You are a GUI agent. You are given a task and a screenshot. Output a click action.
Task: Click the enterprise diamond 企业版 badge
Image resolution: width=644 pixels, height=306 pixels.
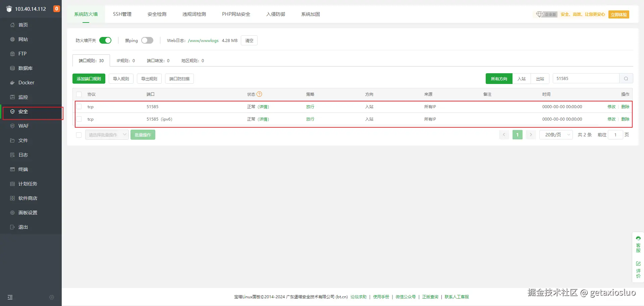[x=546, y=14]
